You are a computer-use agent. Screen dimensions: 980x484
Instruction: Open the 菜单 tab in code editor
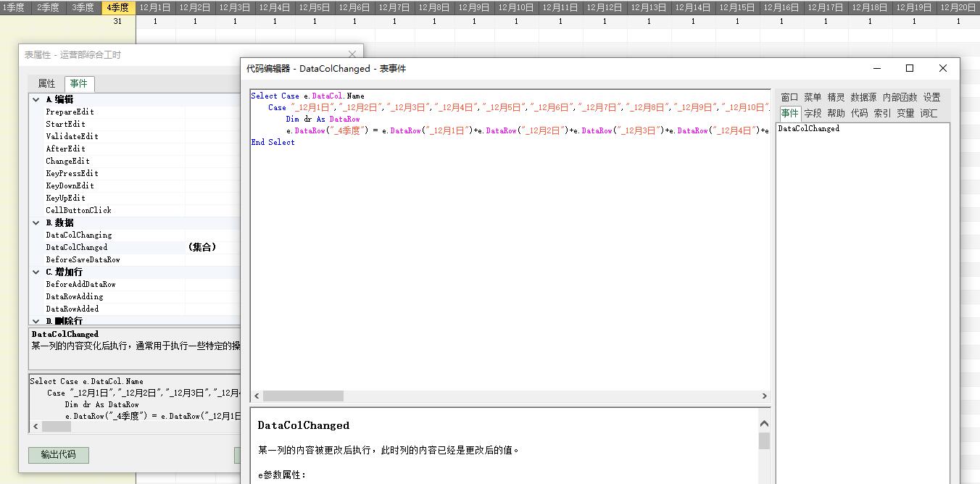click(x=813, y=97)
